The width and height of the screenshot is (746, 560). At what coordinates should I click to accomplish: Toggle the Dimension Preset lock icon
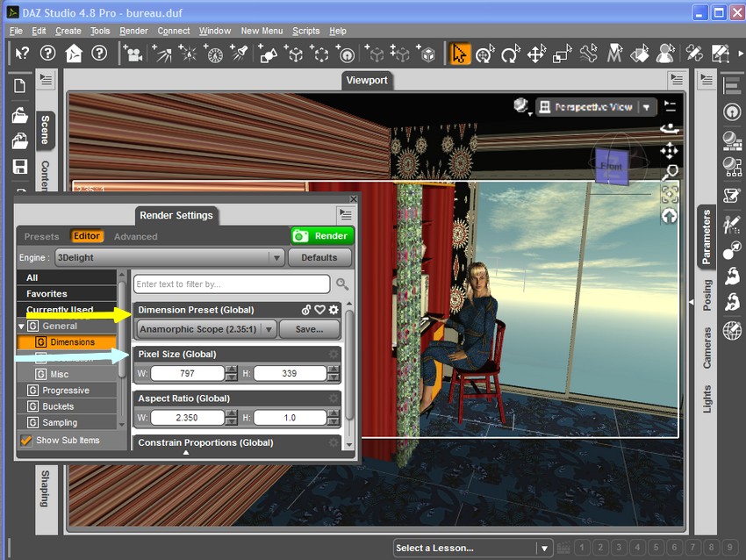(x=306, y=310)
